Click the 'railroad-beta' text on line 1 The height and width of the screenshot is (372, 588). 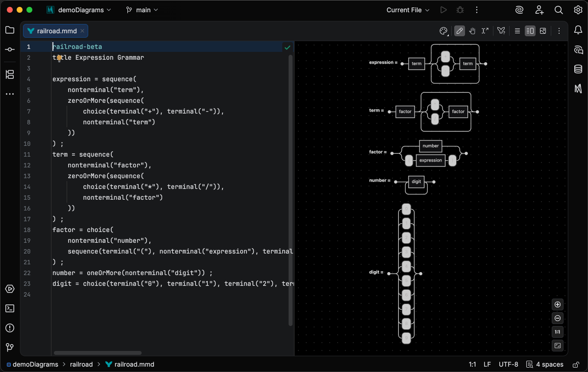pyautogui.click(x=77, y=47)
